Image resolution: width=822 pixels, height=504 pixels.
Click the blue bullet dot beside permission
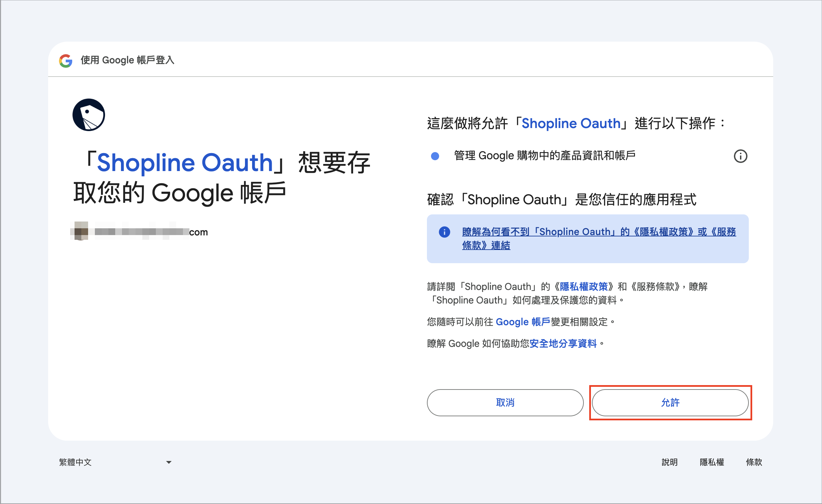pyautogui.click(x=435, y=156)
